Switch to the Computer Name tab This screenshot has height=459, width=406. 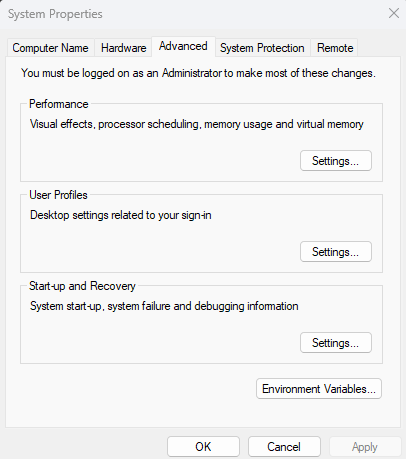tap(51, 48)
